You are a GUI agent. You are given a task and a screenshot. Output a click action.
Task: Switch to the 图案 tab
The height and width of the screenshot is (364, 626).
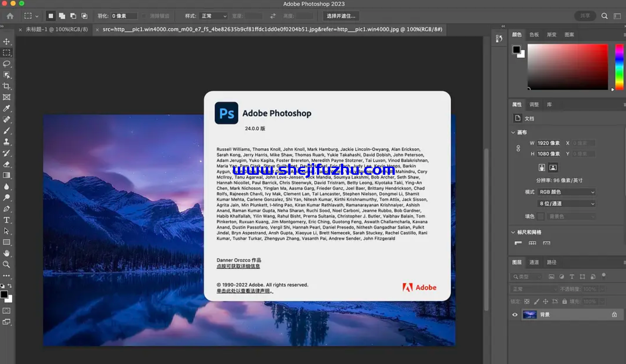pos(569,35)
